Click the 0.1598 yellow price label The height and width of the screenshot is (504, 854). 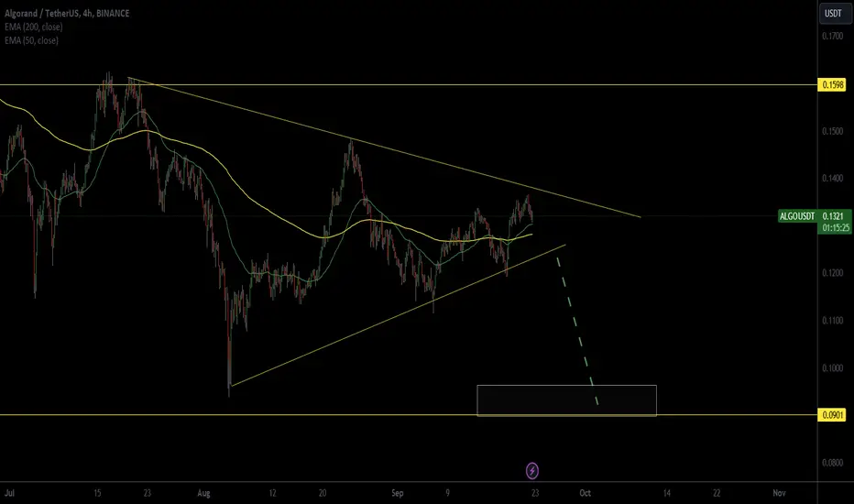(x=833, y=84)
